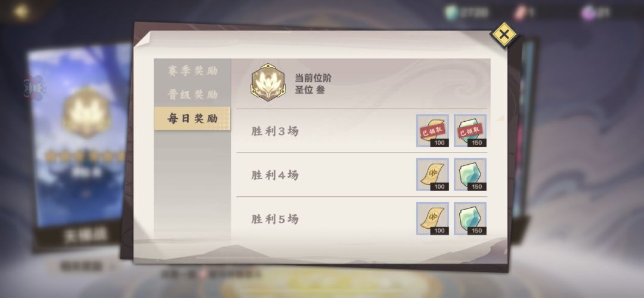Select the 每日奖励 tab

tap(192, 118)
